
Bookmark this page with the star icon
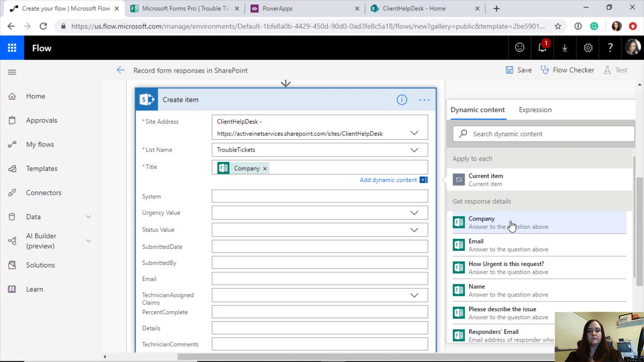coord(558,26)
